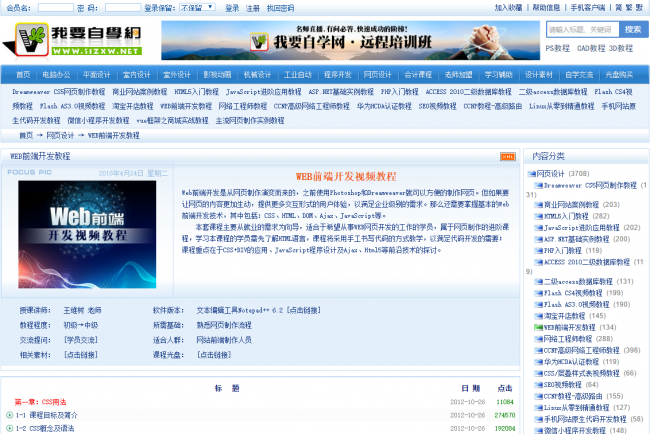Open the CAD教程 quick link
This screenshot has width=650, height=434.
point(592,48)
